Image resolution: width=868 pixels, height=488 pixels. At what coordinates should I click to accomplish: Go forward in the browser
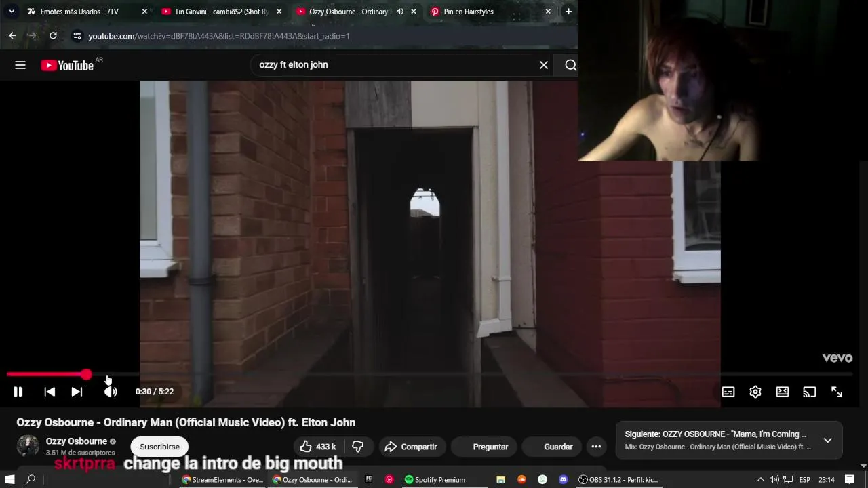(33, 35)
